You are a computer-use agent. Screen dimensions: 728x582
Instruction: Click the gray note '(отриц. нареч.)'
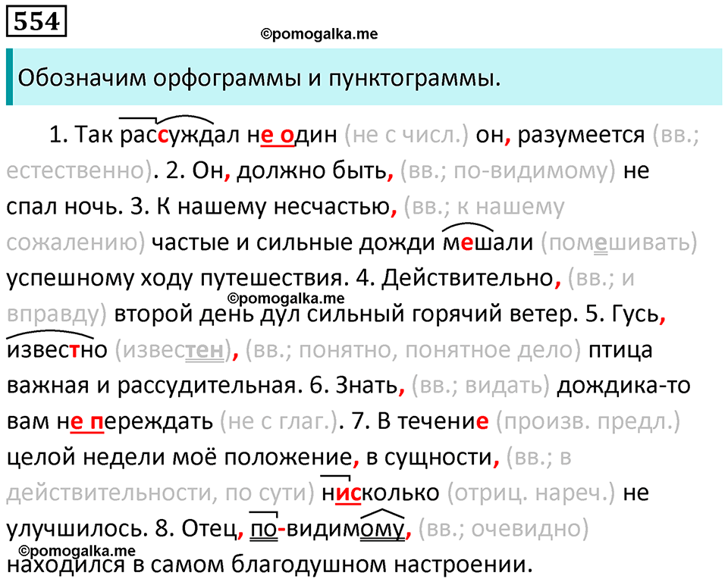point(531,493)
